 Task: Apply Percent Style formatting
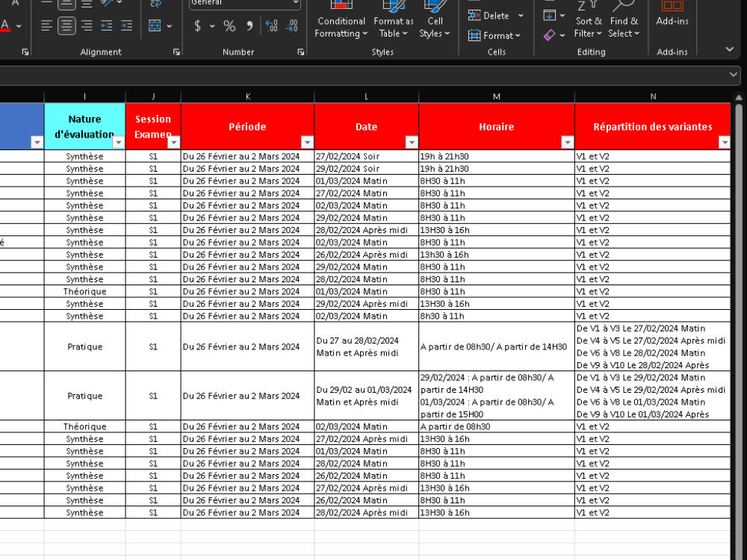[x=229, y=25]
